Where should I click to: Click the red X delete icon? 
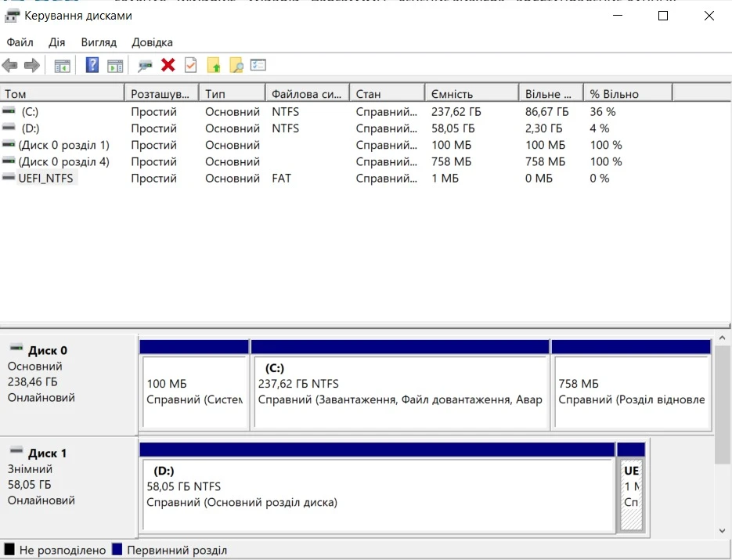[168, 66]
